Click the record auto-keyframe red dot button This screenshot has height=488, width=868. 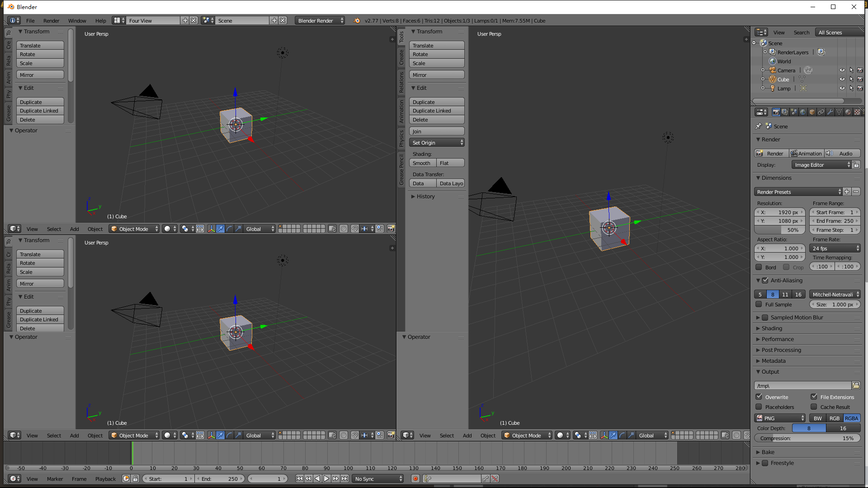(x=415, y=479)
